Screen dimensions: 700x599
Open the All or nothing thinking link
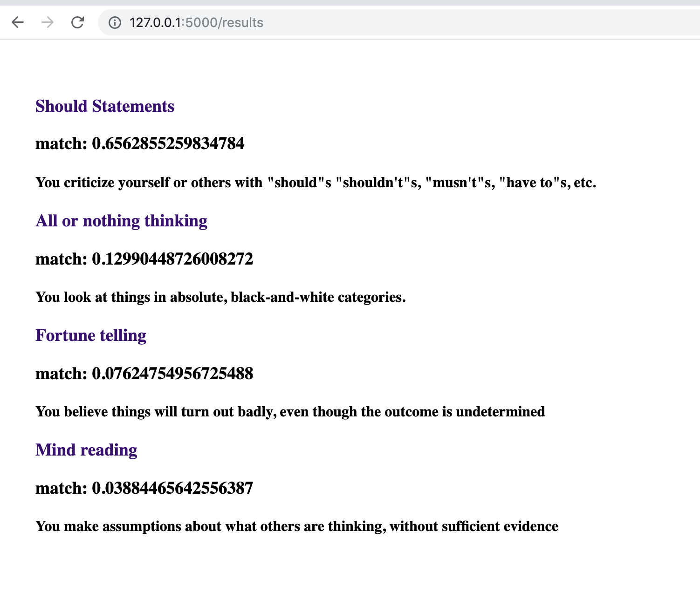[122, 221]
